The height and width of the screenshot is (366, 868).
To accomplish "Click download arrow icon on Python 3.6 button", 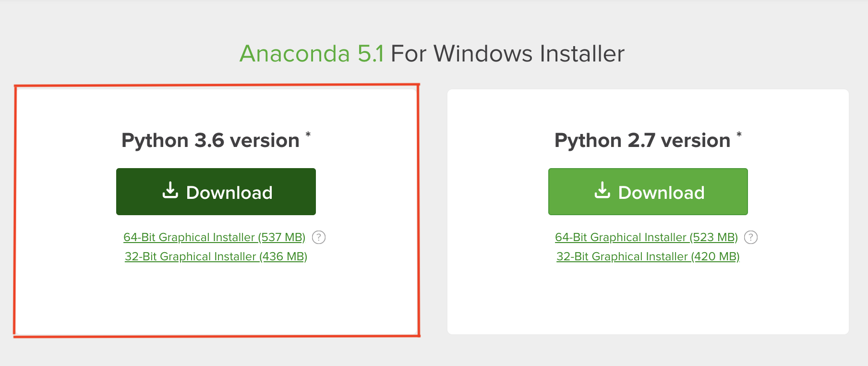I will (x=170, y=190).
